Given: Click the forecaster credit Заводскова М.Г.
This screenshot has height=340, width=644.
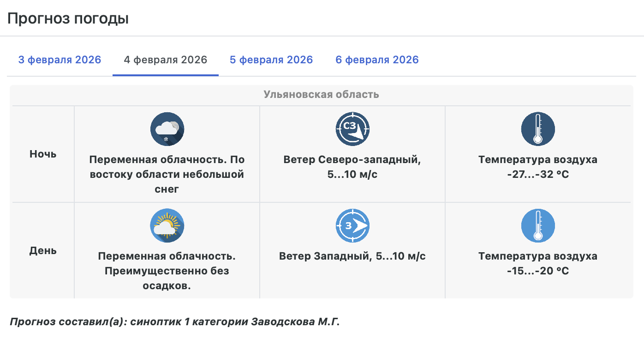Looking at the screenshot, I should click(x=174, y=322).
